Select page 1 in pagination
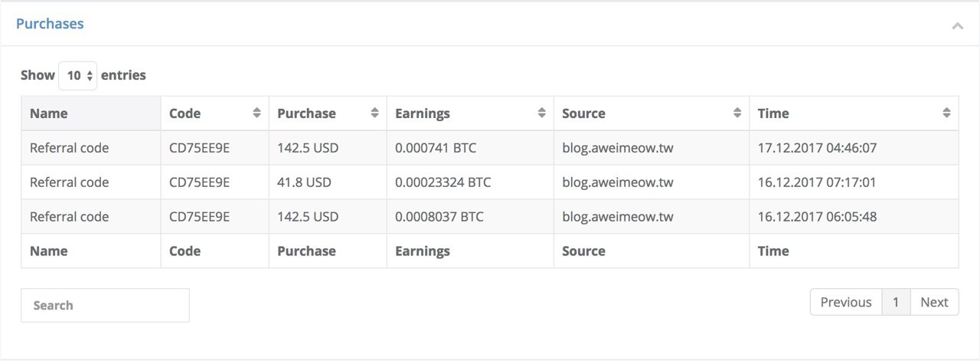980x361 pixels. 896,302
